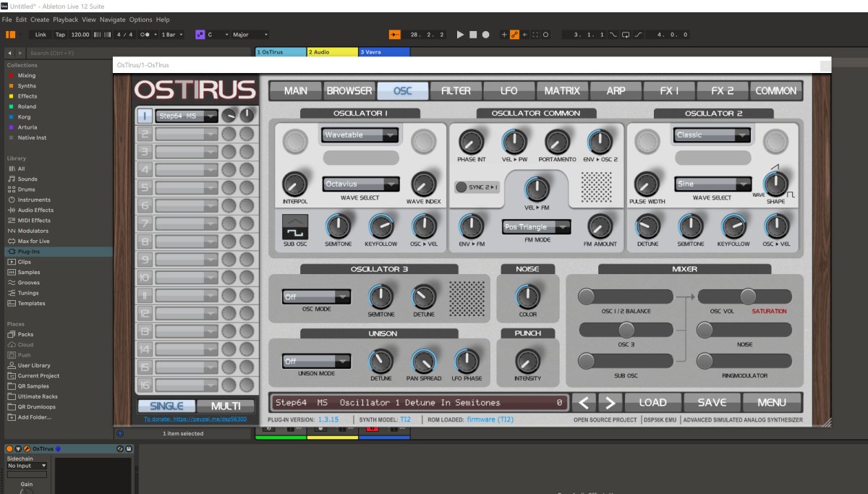Select part 2 slot button
This screenshot has height=494, width=868.
click(144, 134)
